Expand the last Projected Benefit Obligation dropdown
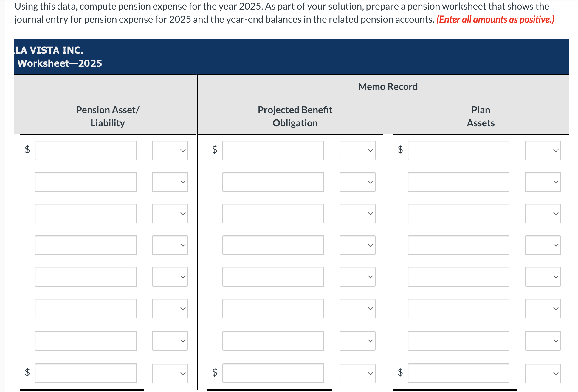578x392 pixels. (357, 373)
